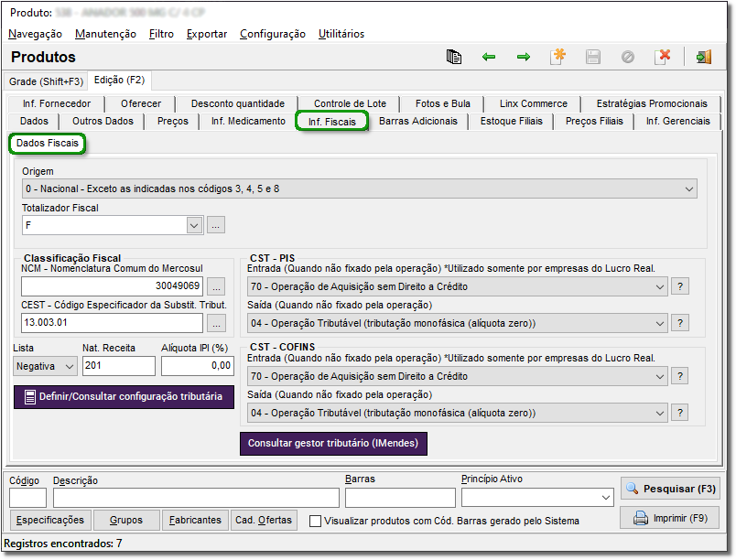The image size is (736, 560).
Task: Open Linx Commerce tab
Action: coord(533,103)
